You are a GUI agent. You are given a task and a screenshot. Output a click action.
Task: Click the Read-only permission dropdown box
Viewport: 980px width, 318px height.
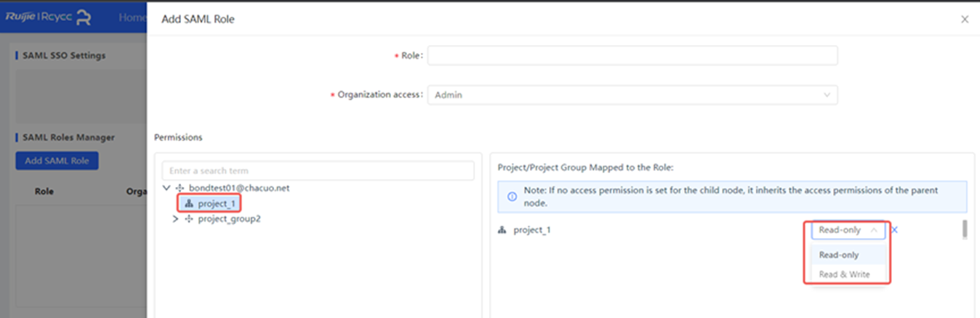(x=848, y=230)
